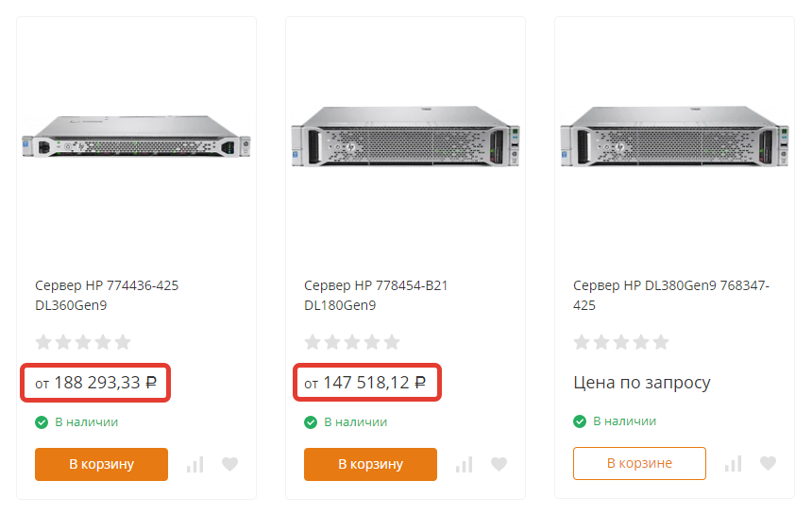Click green availability checkmark on DL380Gen9
Image resolution: width=812 pixels, height=515 pixels.
[580, 421]
